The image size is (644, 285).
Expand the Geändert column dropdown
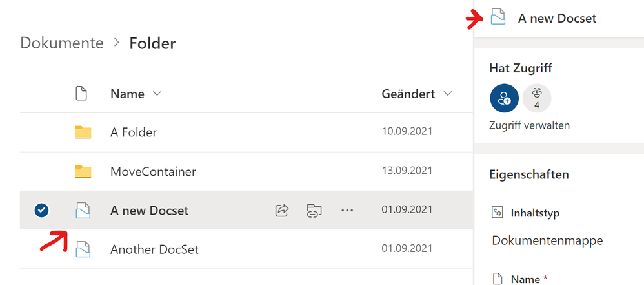pos(448,94)
